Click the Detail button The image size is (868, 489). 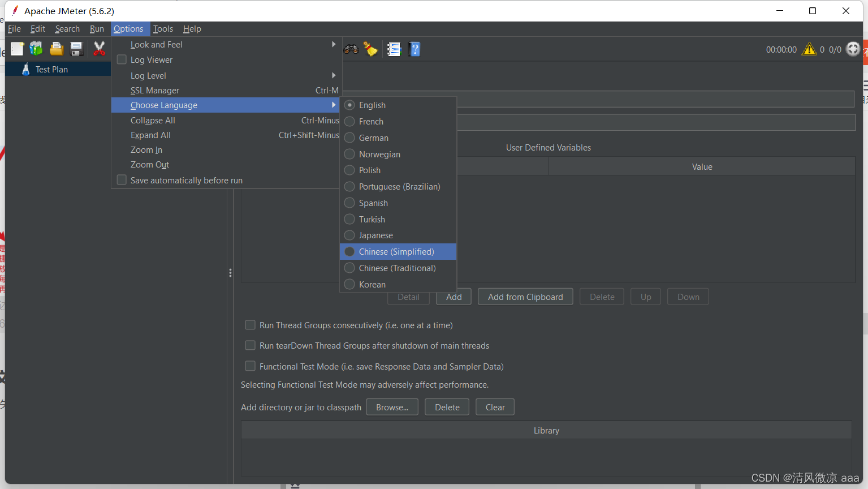pos(408,298)
